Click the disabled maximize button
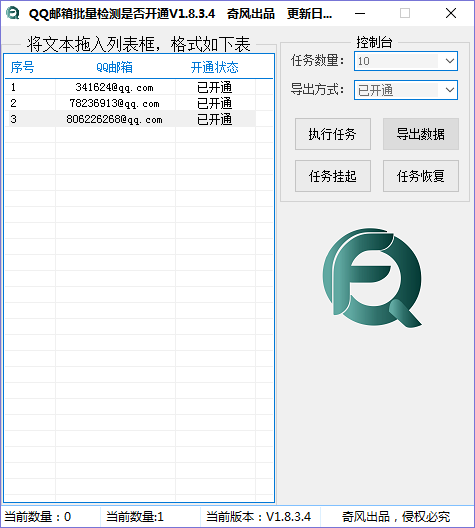The height and width of the screenshot is (528, 475). tap(405, 13)
